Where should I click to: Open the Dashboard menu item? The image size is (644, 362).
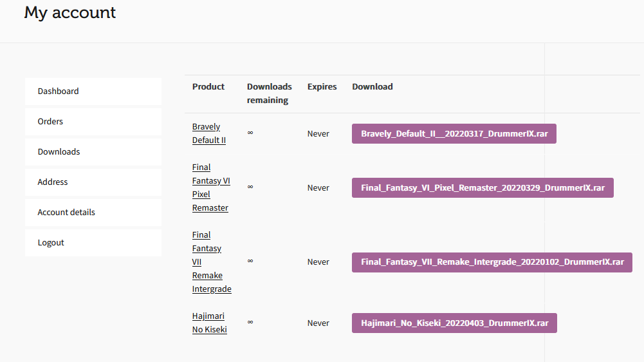click(x=58, y=91)
